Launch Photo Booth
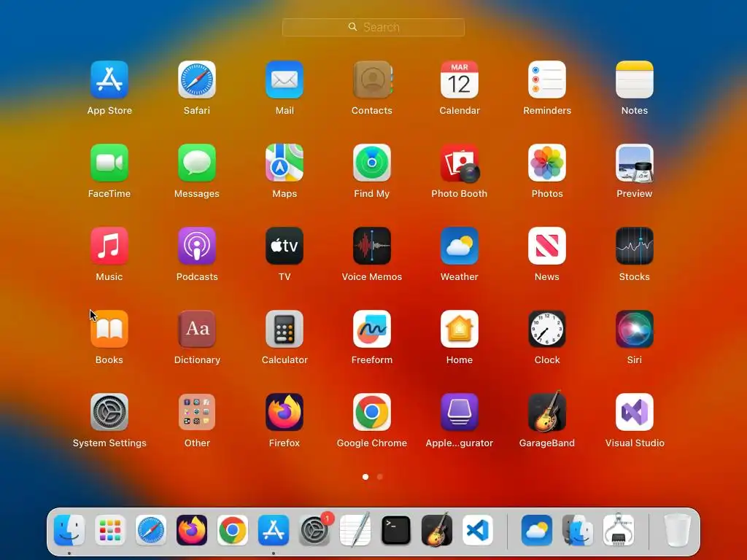Screen dimensions: 747x560 click(460, 163)
